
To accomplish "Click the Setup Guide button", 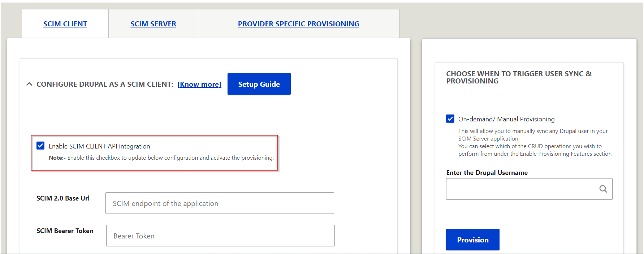I will click(x=259, y=83).
